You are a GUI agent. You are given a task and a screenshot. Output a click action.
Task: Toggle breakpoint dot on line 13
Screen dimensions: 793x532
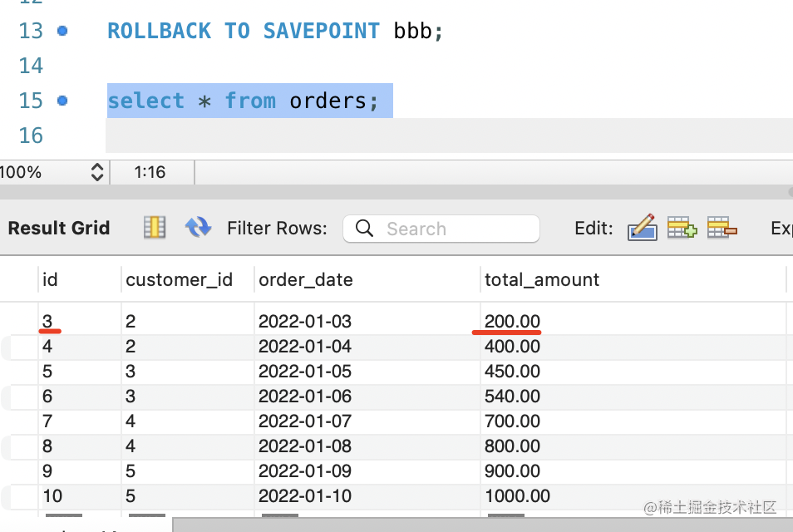pos(62,31)
